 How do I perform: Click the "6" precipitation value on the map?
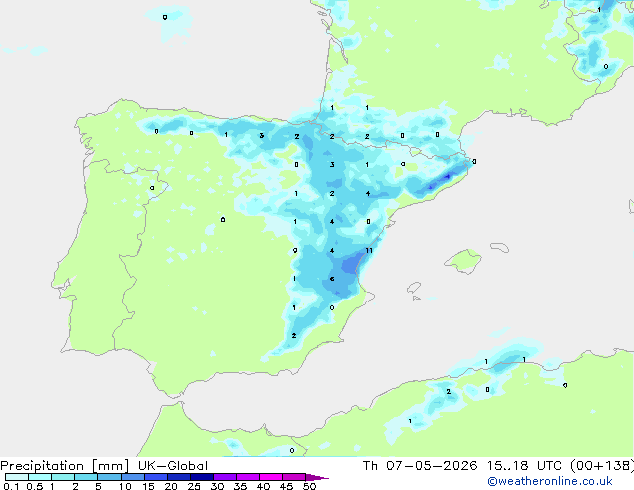pyautogui.click(x=332, y=279)
